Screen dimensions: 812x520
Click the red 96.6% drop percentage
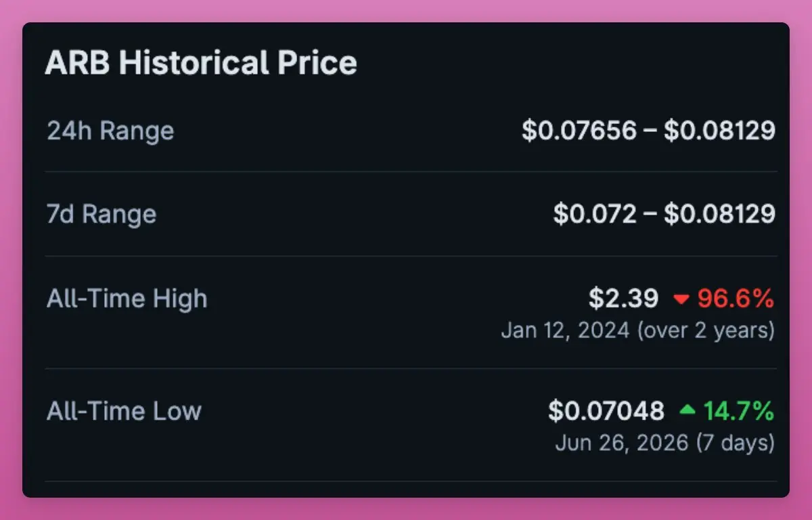click(x=736, y=299)
